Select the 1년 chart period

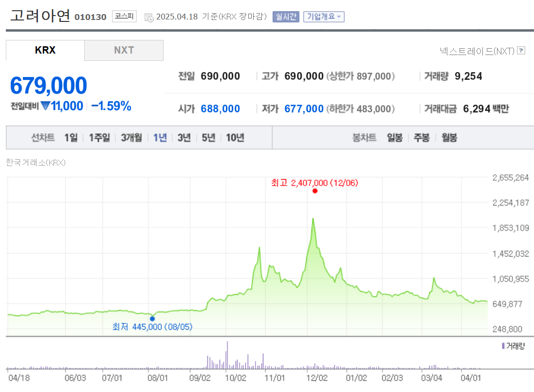tap(160, 138)
